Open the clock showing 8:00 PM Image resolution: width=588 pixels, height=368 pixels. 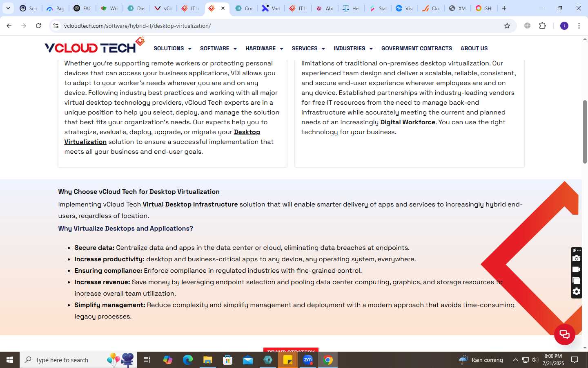[x=553, y=360]
